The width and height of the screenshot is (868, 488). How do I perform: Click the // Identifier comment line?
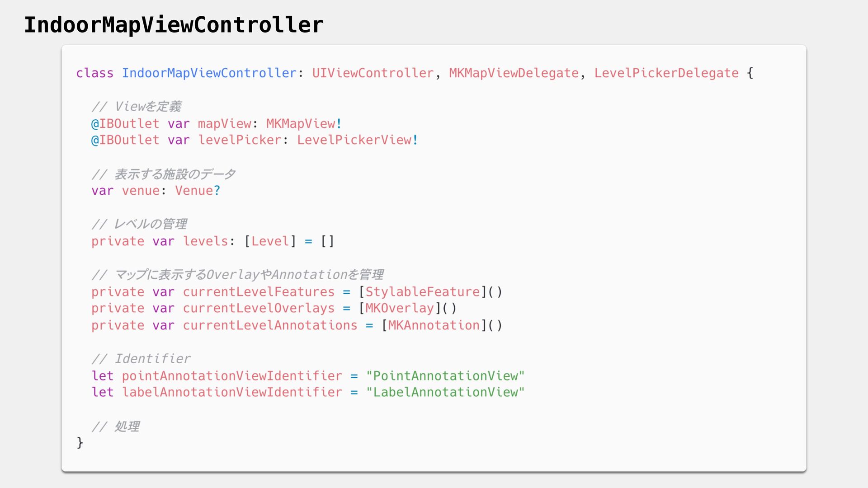141,358
